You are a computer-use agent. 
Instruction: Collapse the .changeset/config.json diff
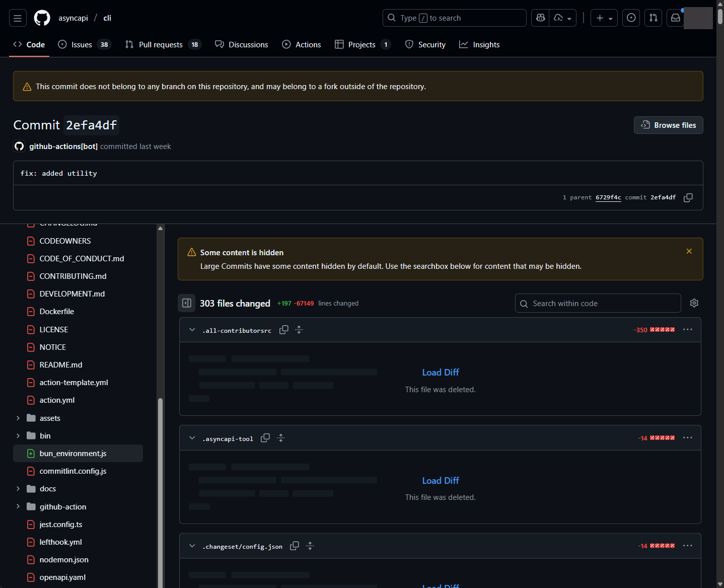click(x=192, y=546)
